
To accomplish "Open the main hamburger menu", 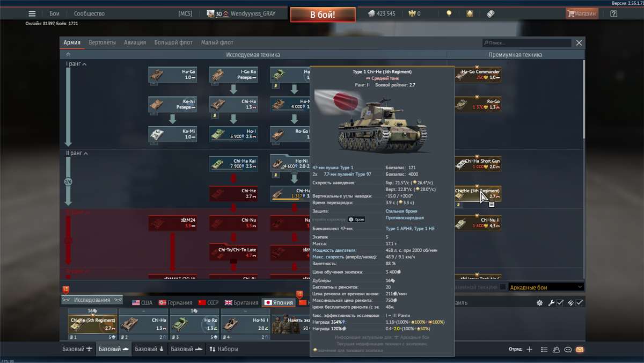I will point(32,13).
